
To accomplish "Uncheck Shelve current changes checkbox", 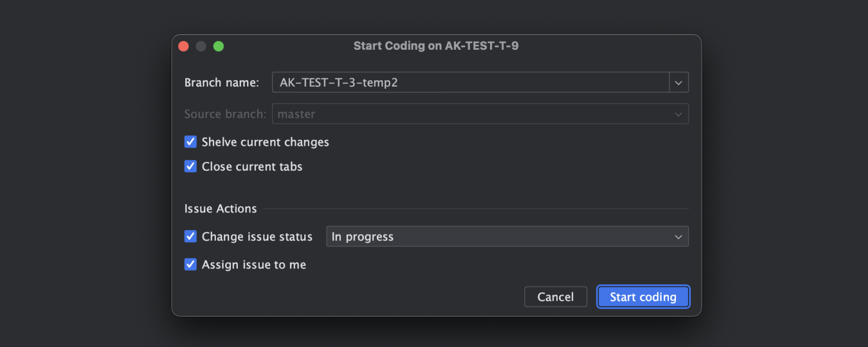I will coord(190,142).
